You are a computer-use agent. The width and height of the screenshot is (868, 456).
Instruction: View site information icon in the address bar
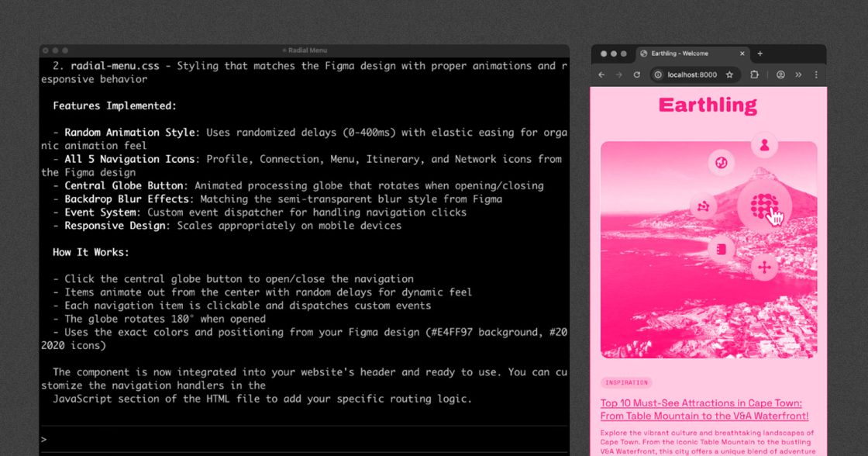tap(658, 74)
